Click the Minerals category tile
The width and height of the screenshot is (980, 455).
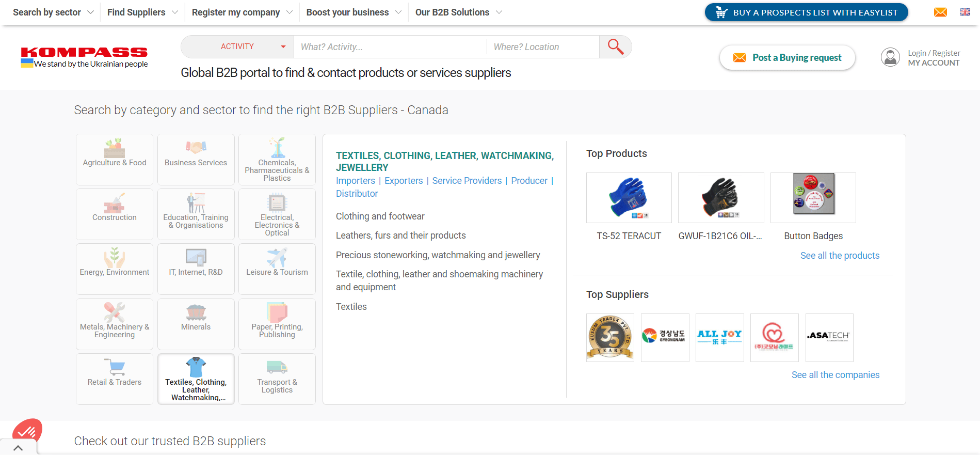click(196, 324)
